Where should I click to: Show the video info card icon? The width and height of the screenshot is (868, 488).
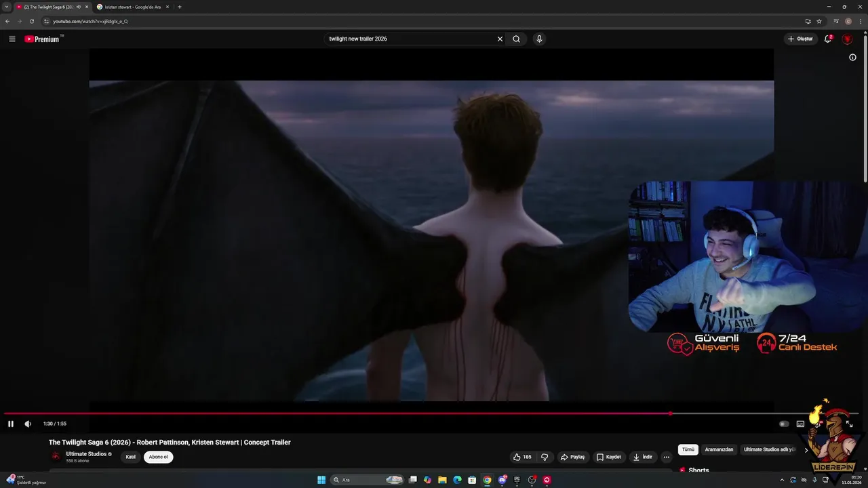click(852, 57)
